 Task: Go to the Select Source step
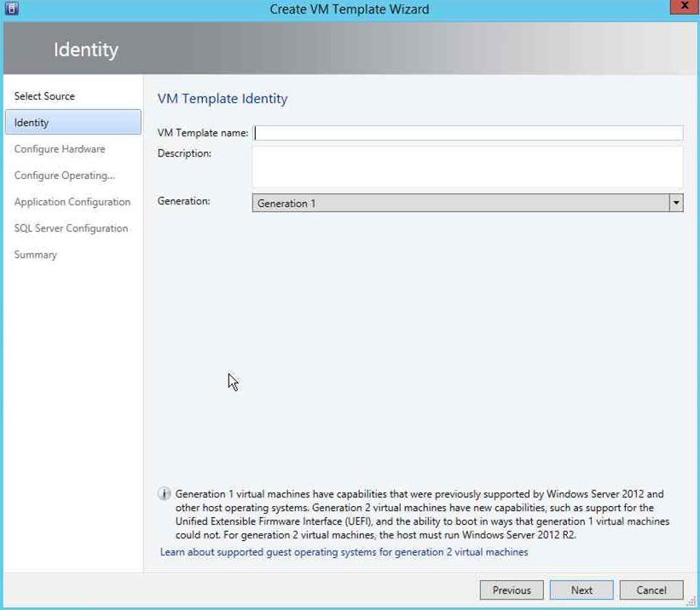tap(44, 96)
